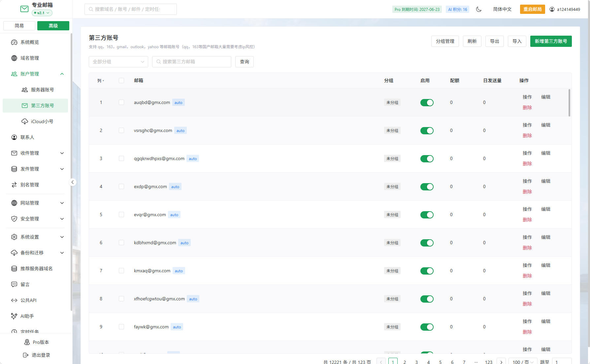Expand the 收件管理 menu chevron
The image size is (590, 364).
[62, 153]
